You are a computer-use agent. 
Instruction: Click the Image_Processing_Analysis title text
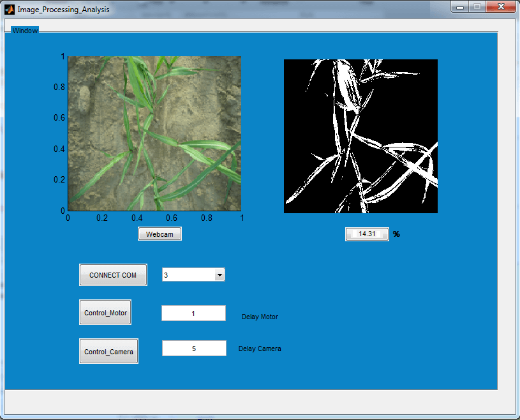pyautogui.click(x=63, y=10)
